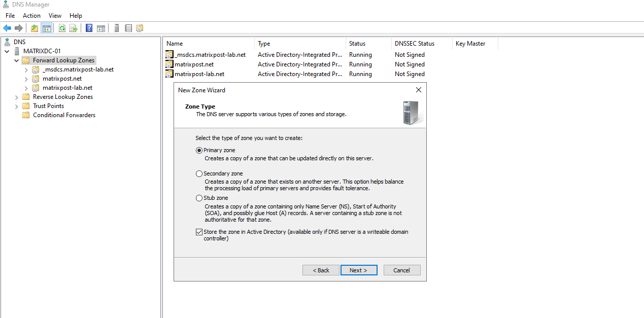Screen dimensions: 644x318
Task: Click the Forward arrow toolbar icon
Action: pyautogui.click(x=19, y=28)
